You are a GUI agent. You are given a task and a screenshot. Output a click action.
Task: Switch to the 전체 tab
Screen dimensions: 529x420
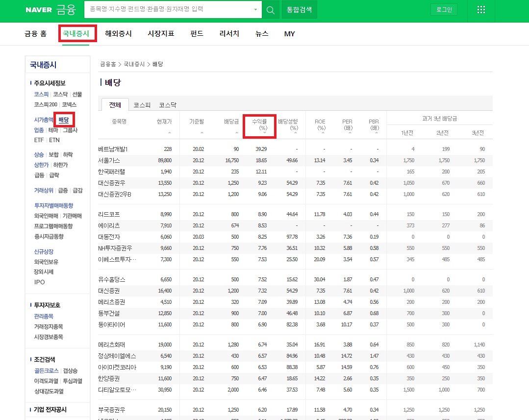[115, 105]
